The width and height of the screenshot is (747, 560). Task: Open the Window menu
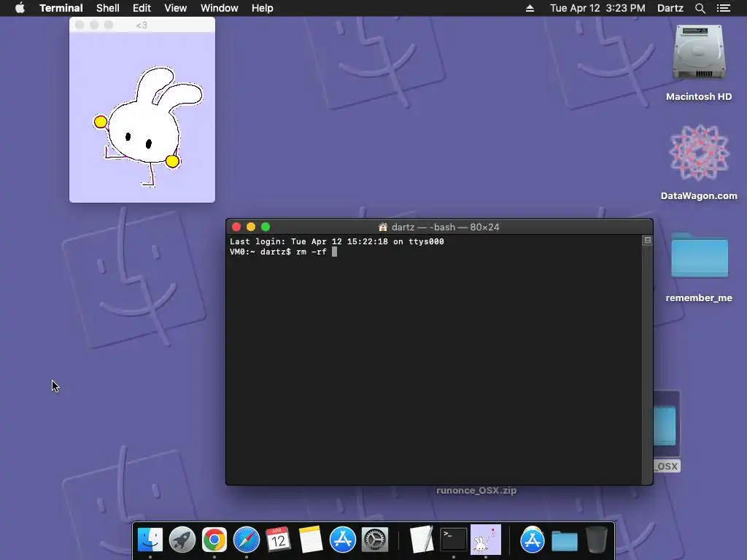[x=219, y=8]
